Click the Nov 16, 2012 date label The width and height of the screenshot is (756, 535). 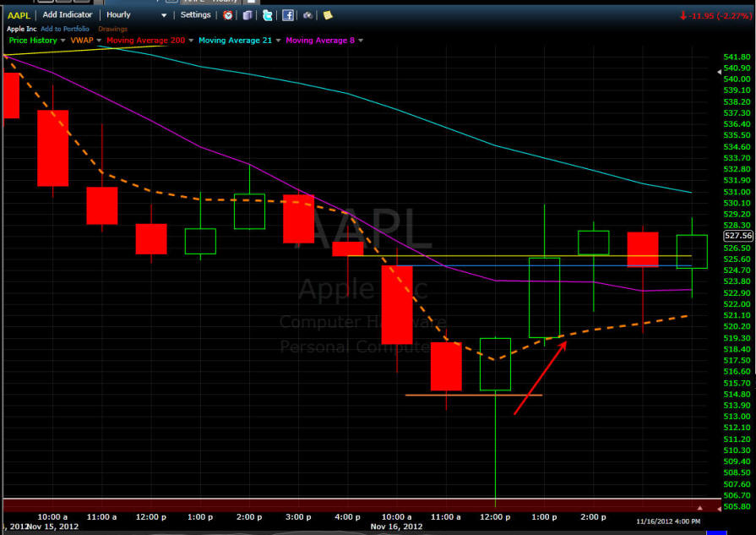(396, 527)
